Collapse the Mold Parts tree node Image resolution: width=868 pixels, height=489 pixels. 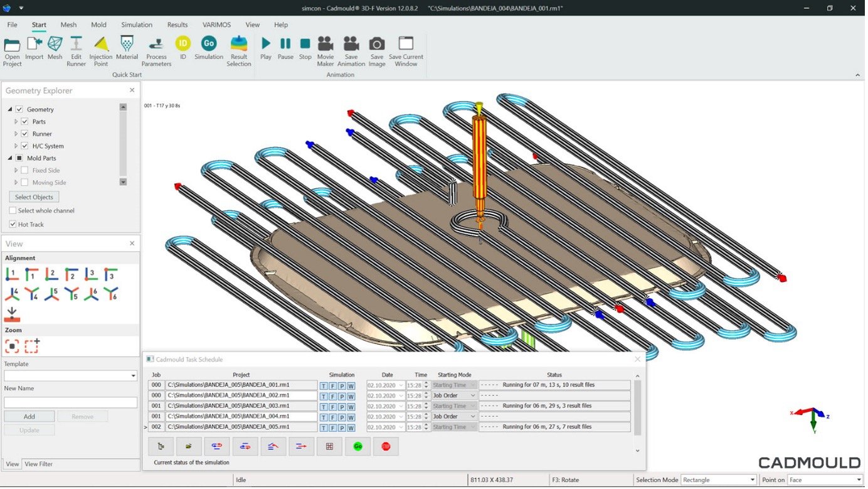pyautogui.click(x=10, y=158)
